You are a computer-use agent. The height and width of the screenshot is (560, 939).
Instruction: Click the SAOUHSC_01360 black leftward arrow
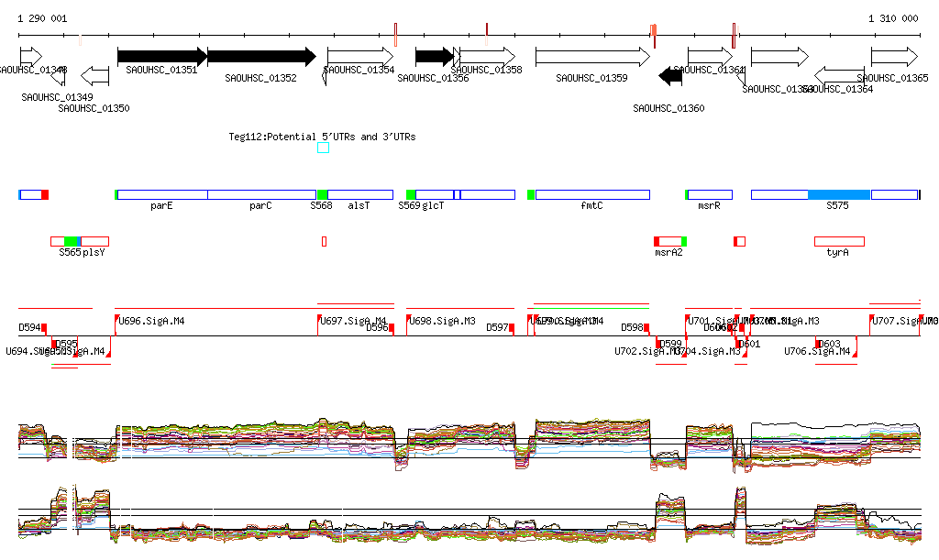pos(670,76)
